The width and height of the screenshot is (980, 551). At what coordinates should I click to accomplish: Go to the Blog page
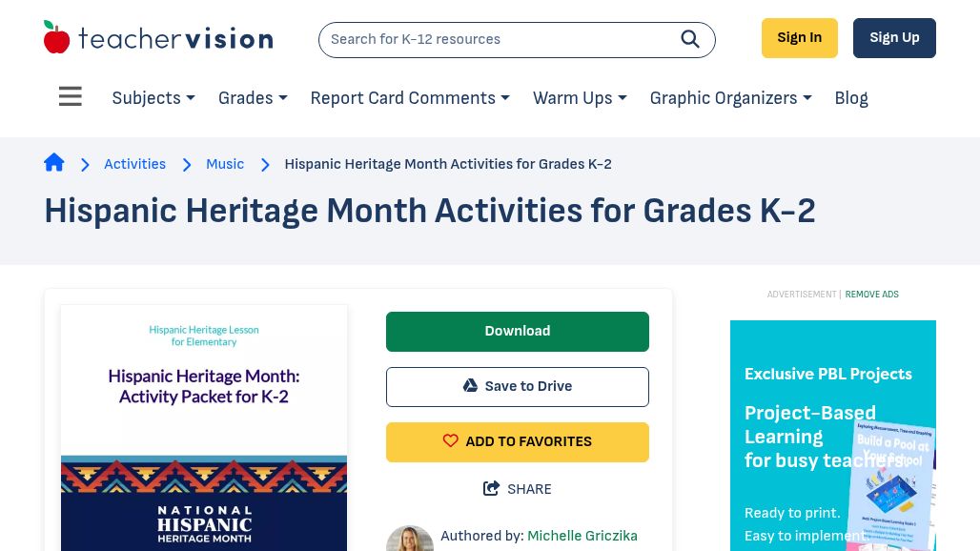851,98
